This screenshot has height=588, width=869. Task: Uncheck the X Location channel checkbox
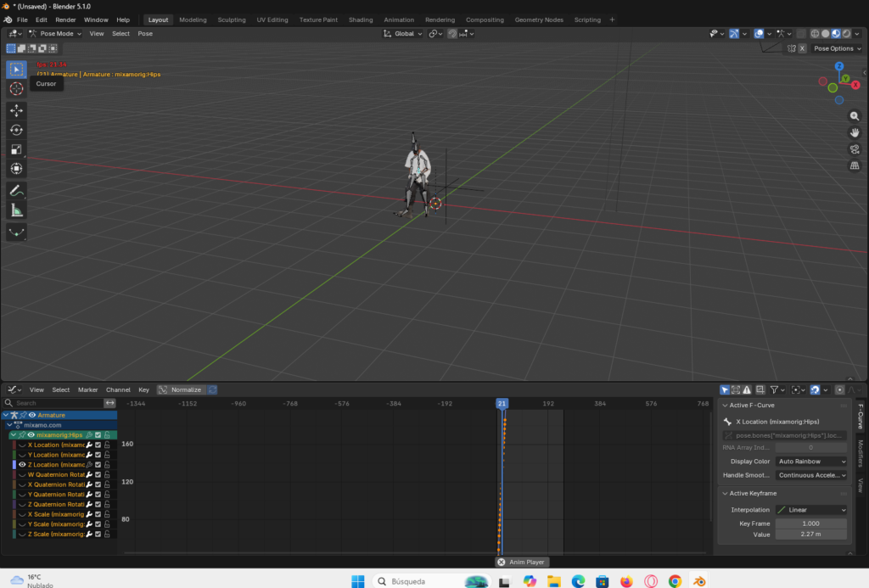pos(98,445)
